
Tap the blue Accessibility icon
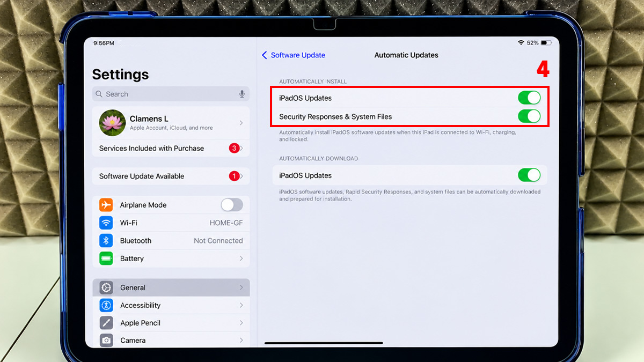coord(106,305)
